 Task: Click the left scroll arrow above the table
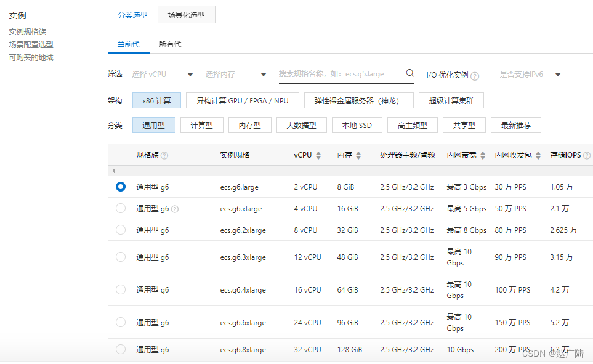(x=113, y=170)
